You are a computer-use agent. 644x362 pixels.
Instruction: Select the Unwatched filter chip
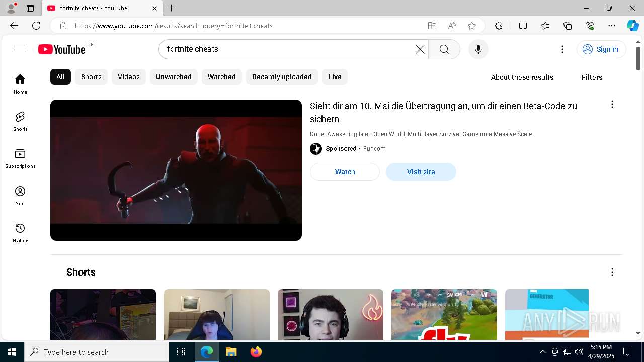[x=174, y=77]
